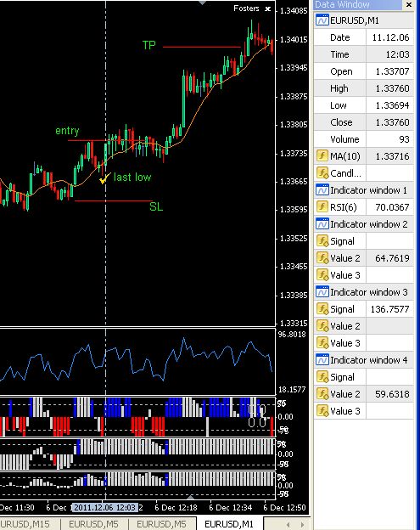The image size is (420, 530).
Task: Click the RSI(6) value 70.0367
Action: pyautogui.click(x=392, y=207)
